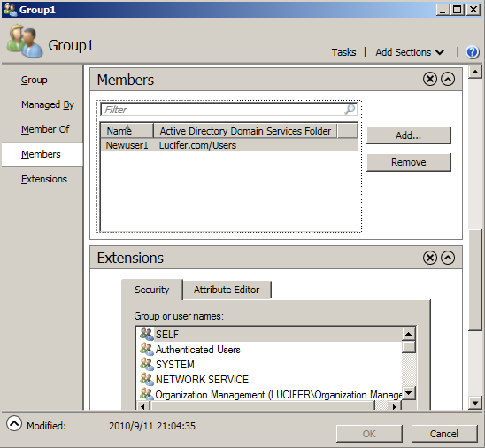Open the Tasks link in the header
Screen dimensions: 485x448
click(x=343, y=52)
